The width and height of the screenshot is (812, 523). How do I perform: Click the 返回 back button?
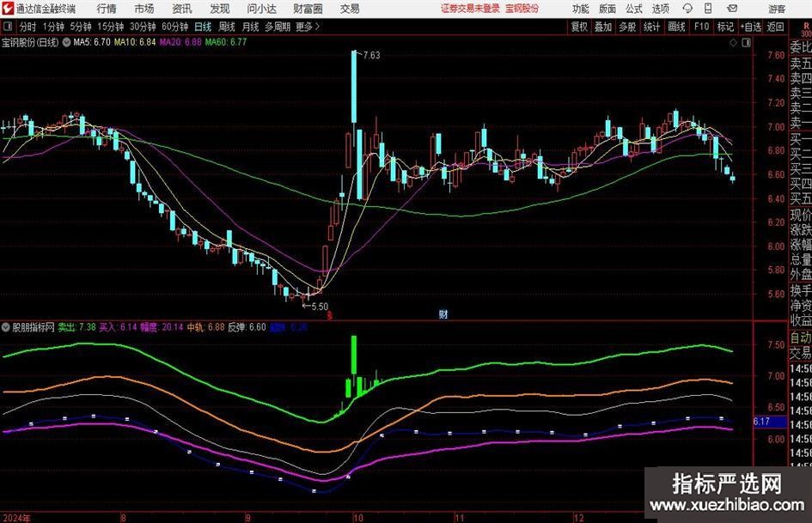coord(775,27)
